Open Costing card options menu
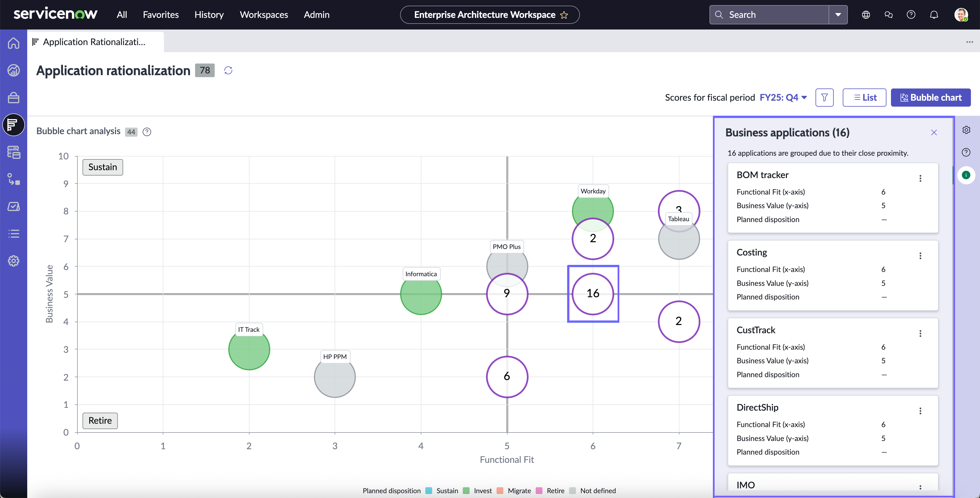980x498 pixels. 920,256
